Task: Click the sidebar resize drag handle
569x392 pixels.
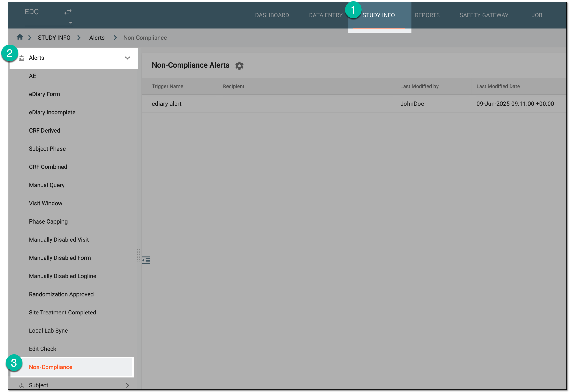Action: tap(139, 255)
